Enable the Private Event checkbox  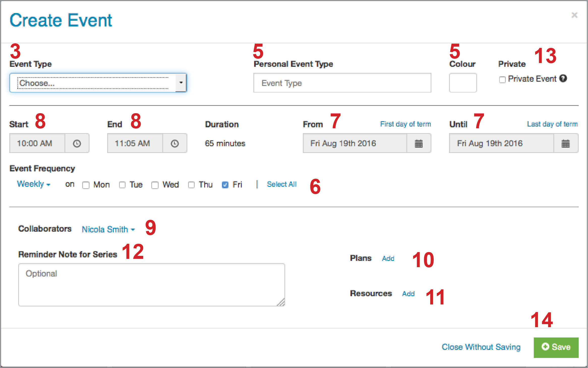(x=502, y=80)
